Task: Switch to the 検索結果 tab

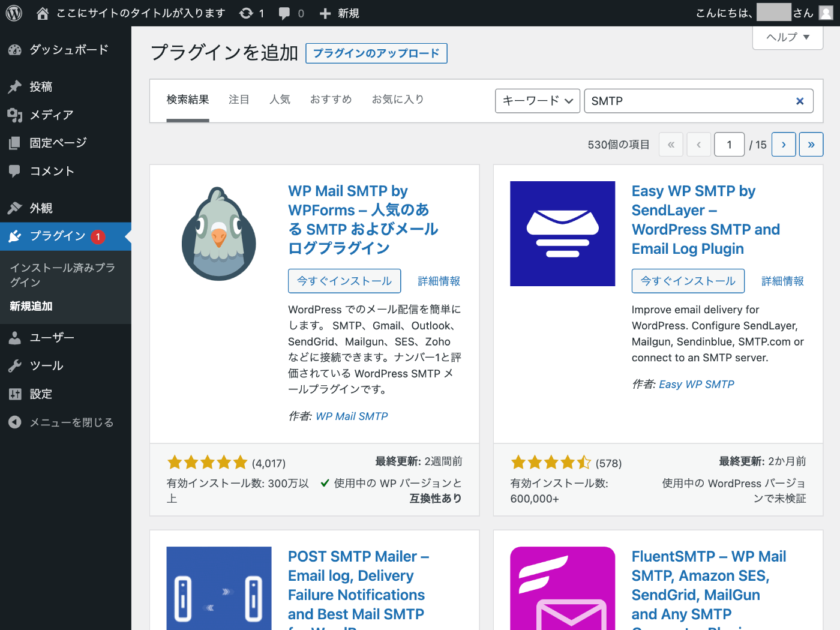Action: pyautogui.click(x=188, y=100)
